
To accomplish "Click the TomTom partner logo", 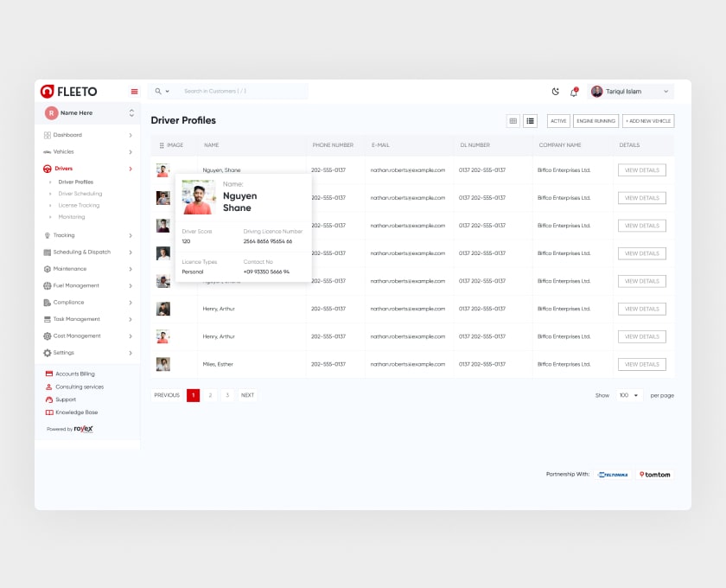I will click(x=655, y=475).
